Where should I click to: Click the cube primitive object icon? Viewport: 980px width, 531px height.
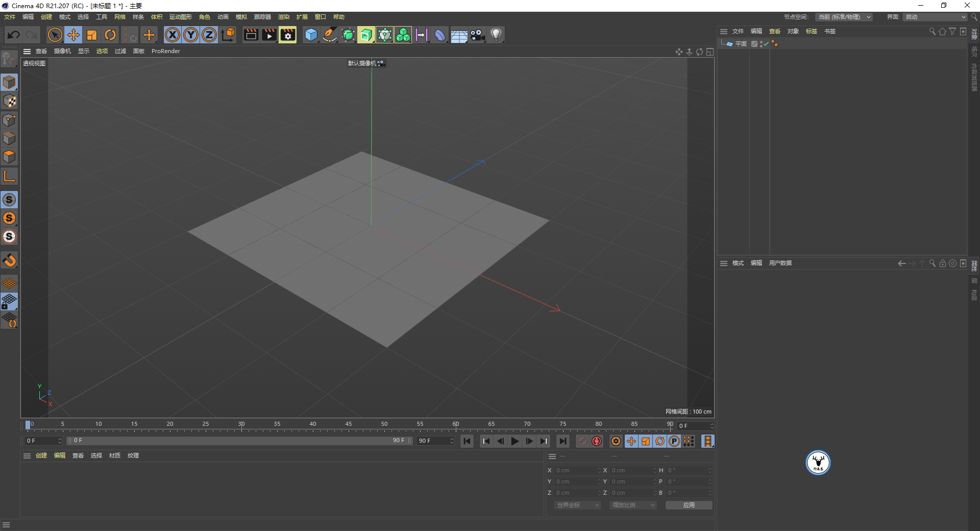tap(311, 35)
